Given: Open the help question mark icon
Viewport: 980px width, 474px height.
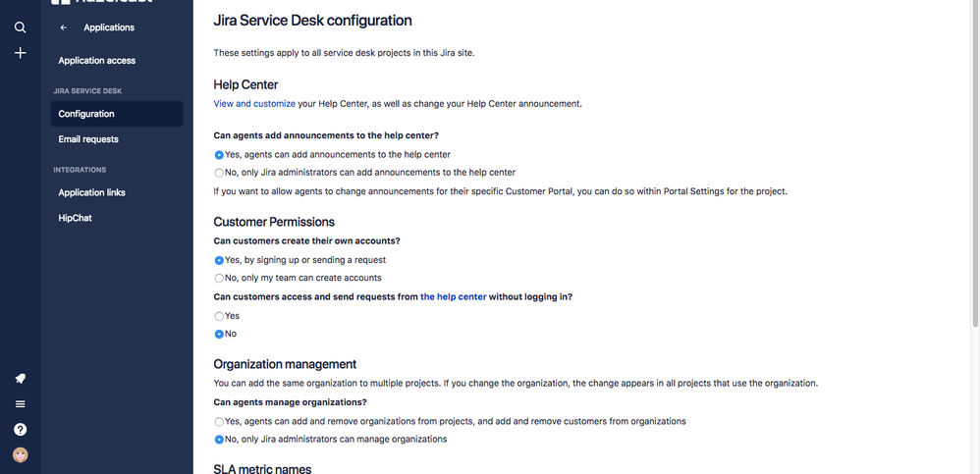Looking at the screenshot, I should (x=20, y=429).
